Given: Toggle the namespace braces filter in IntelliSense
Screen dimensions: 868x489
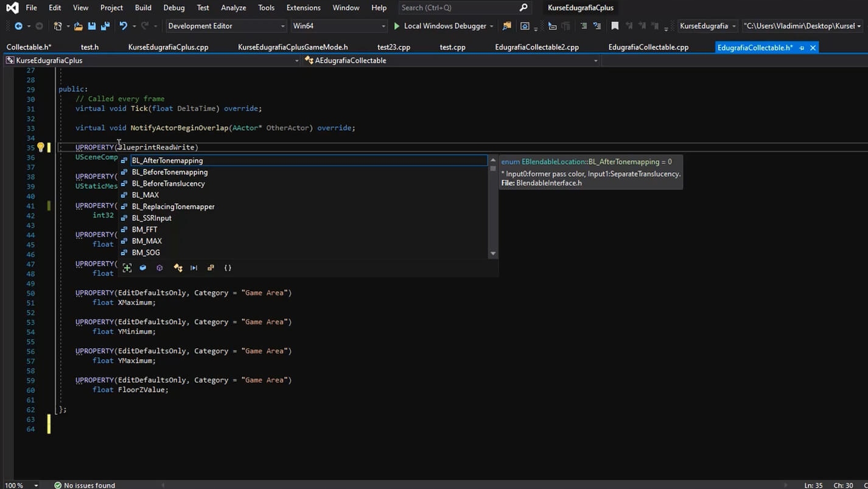Looking at the screenshot, I should [228, 268].
